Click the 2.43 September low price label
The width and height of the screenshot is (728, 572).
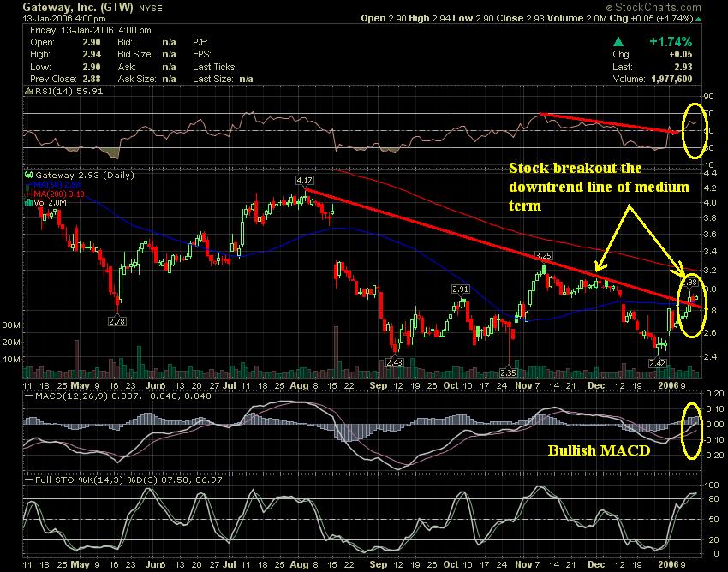coord(394,362)
